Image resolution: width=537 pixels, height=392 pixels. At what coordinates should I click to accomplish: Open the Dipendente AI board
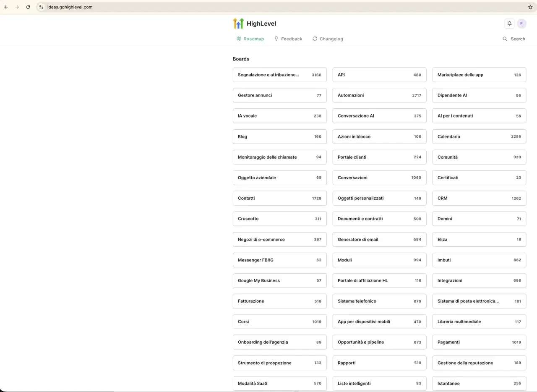coord(479,95)
